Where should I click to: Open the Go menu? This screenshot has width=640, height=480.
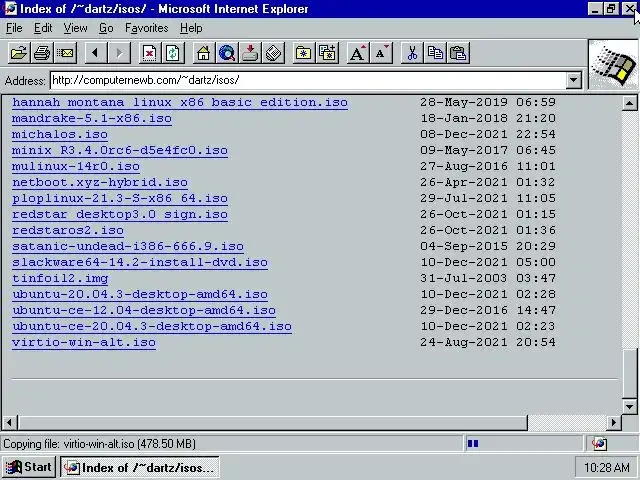106,28
